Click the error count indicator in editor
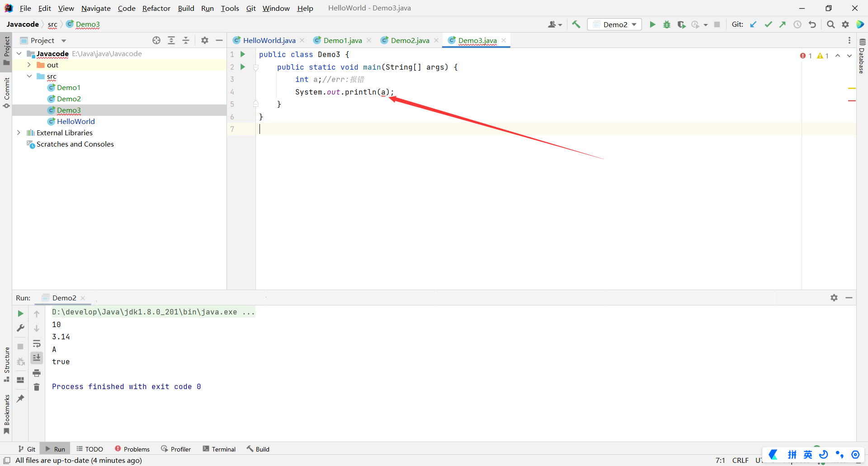This screenshot has width=868, height=466. pyautogui.click(x=806, y=56)
